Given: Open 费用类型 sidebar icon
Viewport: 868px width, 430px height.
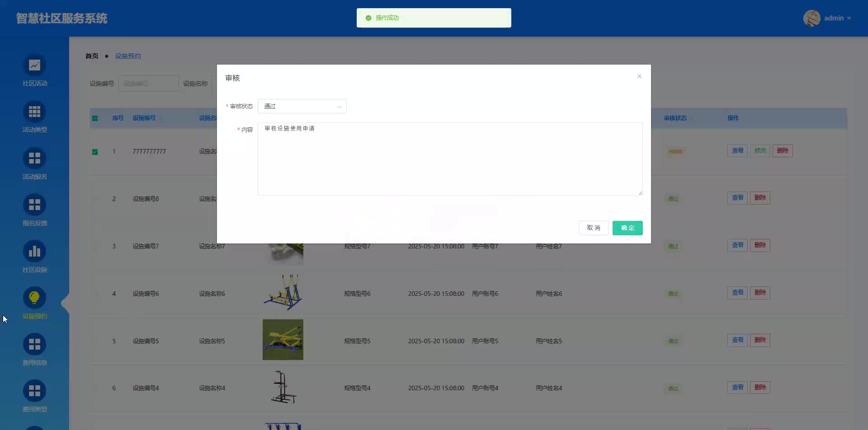Looking at the screenshot, I should [34, 391].
